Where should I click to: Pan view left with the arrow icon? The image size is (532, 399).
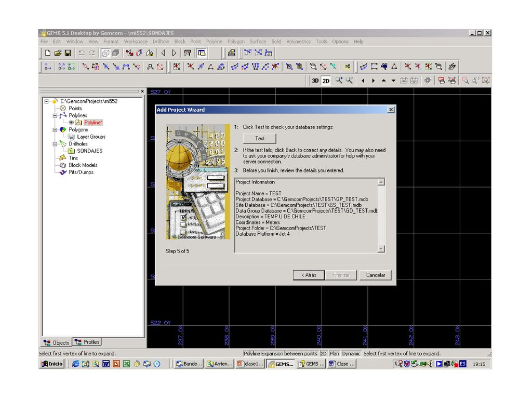pyautogui.click(x=363, y=81)
